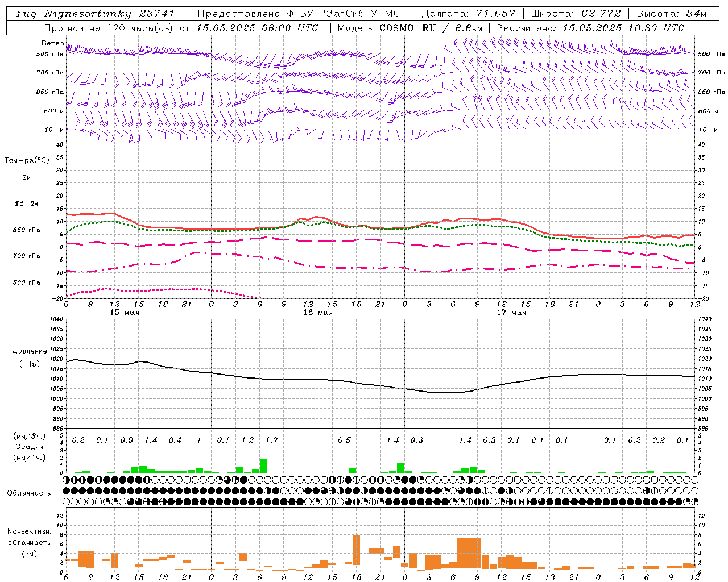This screenshot has height=582, width=728.
Task: Click the 'Давление' pressure panel label
Action: pyautogui.click(x=30, y=351)
